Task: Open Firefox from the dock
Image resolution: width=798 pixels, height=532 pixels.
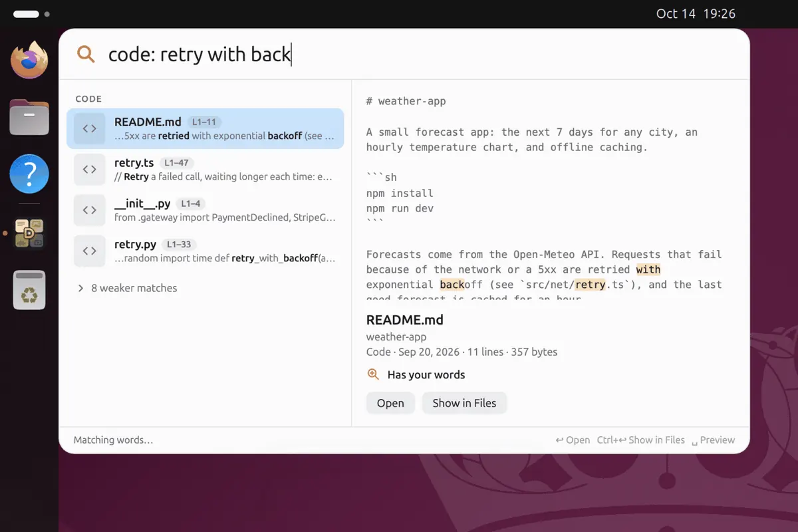Action: tap(29, 60)
